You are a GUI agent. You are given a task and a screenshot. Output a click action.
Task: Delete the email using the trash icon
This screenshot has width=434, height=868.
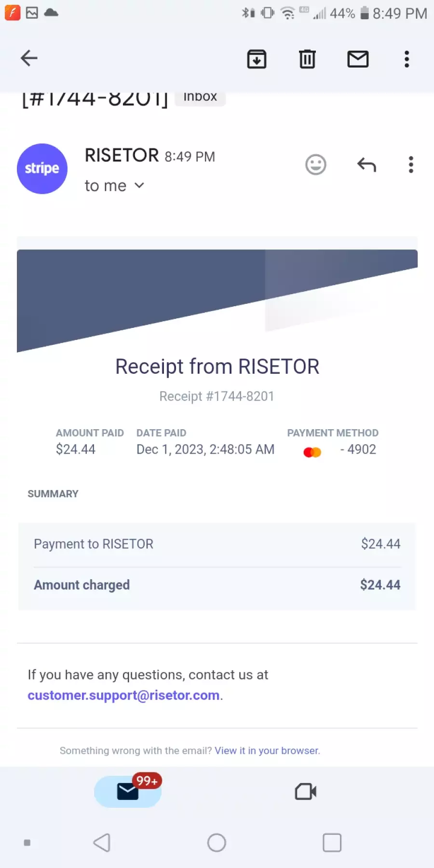click(307, 59)
